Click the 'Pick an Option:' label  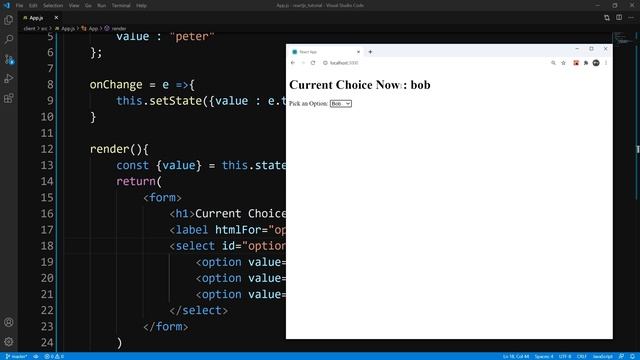[x=308, y=104]
